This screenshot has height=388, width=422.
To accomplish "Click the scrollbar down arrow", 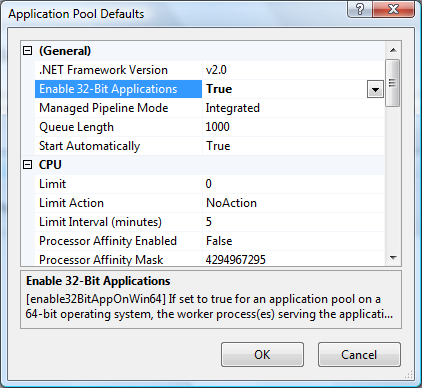I will 393,257.
